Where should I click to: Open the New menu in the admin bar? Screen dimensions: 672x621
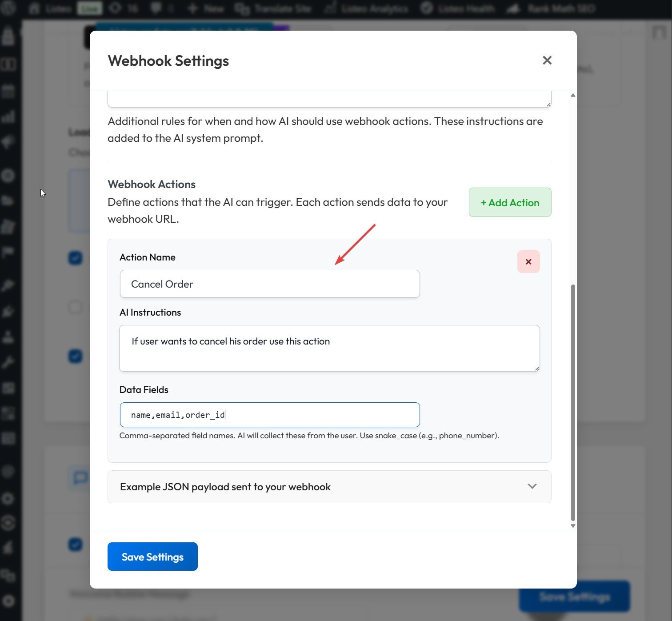coord(206,8)
